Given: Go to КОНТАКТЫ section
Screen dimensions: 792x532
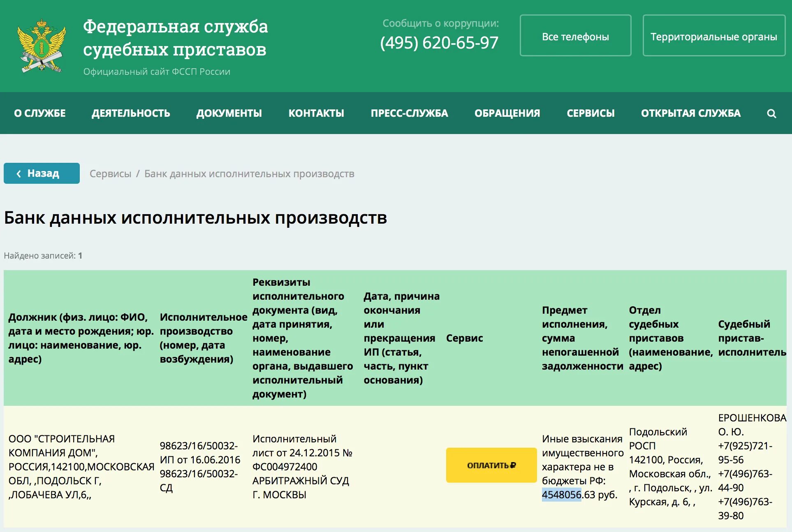Looking at the screenshot, I should click(316, 113).
